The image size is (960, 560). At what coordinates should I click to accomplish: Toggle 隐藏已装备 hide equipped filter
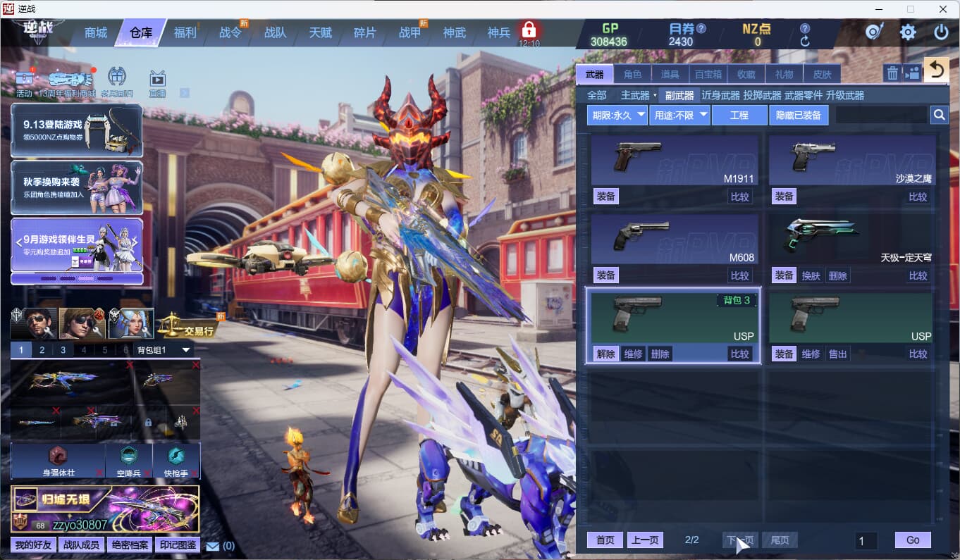(x=799, y=115)
